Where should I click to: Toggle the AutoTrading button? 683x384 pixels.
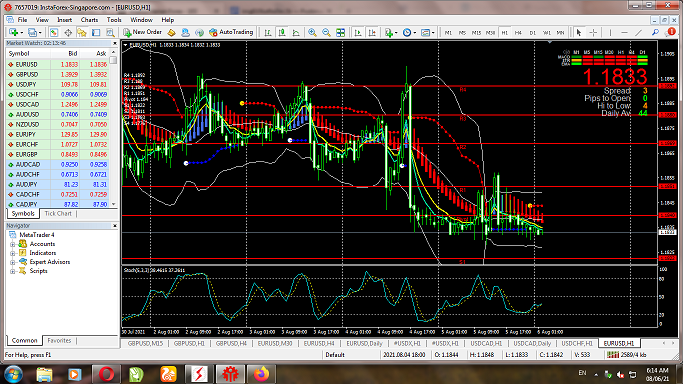(231, 32)
